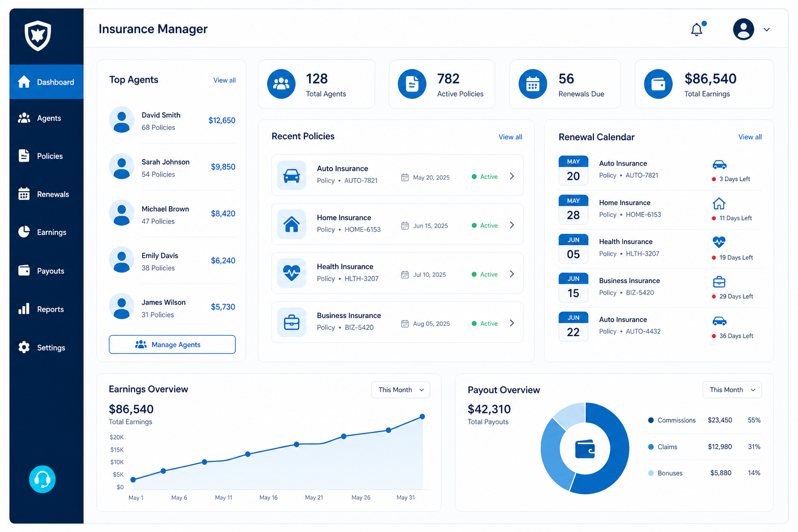Expand the Home Insurance HOME-6153 policy chevron
Image resolution: width=798 pixels, height=532 pixels.
coord(512,225)
